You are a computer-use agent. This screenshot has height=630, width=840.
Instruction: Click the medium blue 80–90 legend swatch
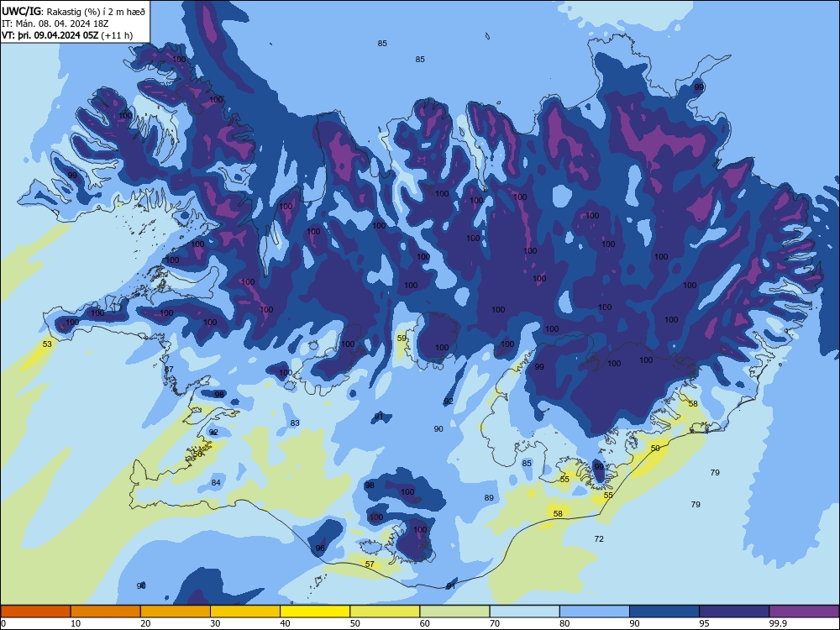[595, 612]
